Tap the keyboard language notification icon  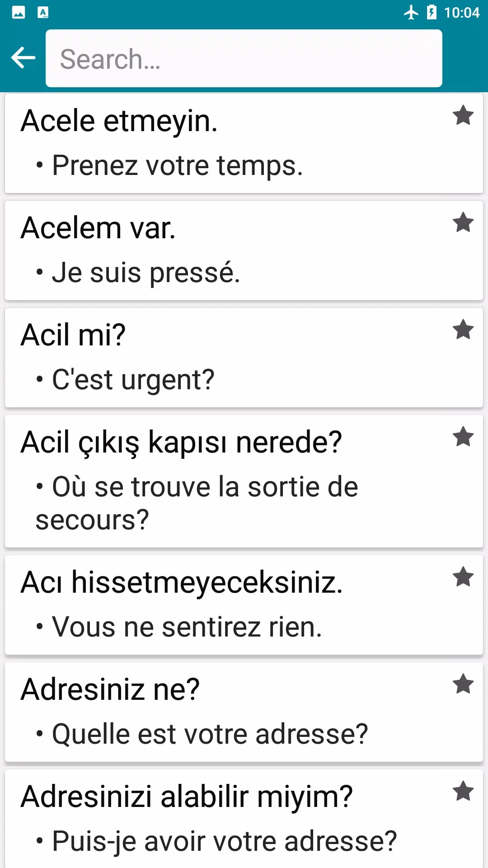point(43,13)
